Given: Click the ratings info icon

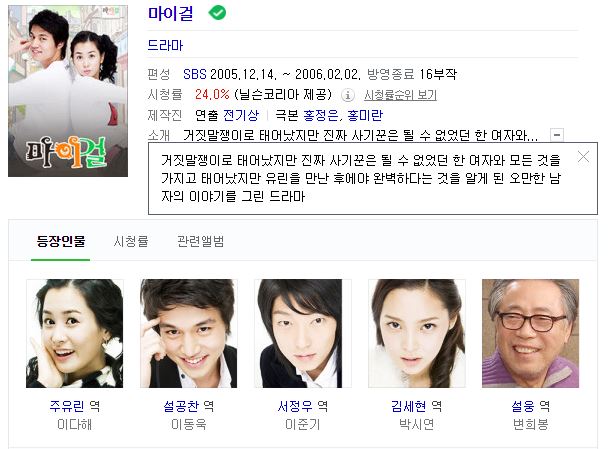Looking at the screenshot, I should tap(348, 95).
